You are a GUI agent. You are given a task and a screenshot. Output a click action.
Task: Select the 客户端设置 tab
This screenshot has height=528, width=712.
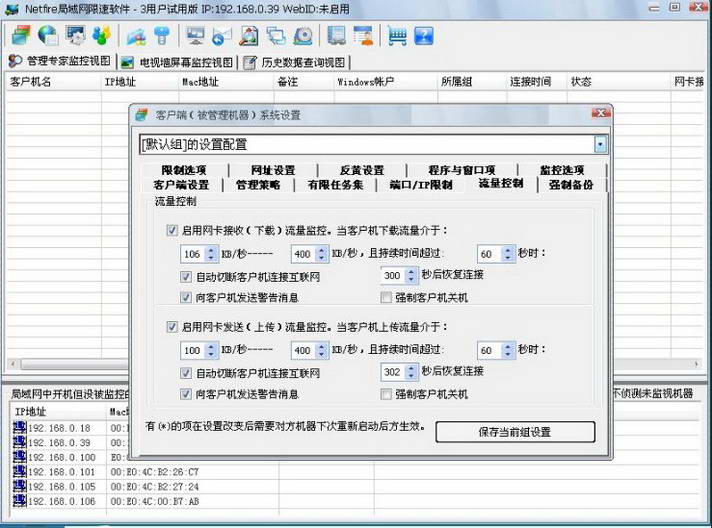point(181,185)
